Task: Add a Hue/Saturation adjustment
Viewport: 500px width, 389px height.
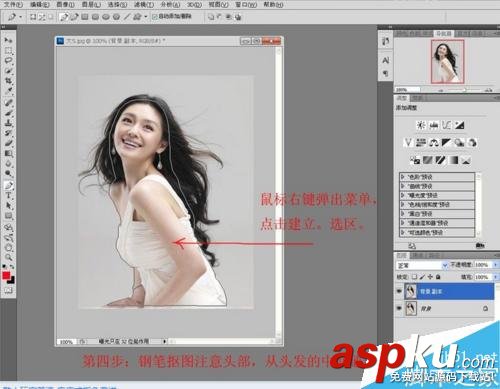Action: [x=421, y=143]
